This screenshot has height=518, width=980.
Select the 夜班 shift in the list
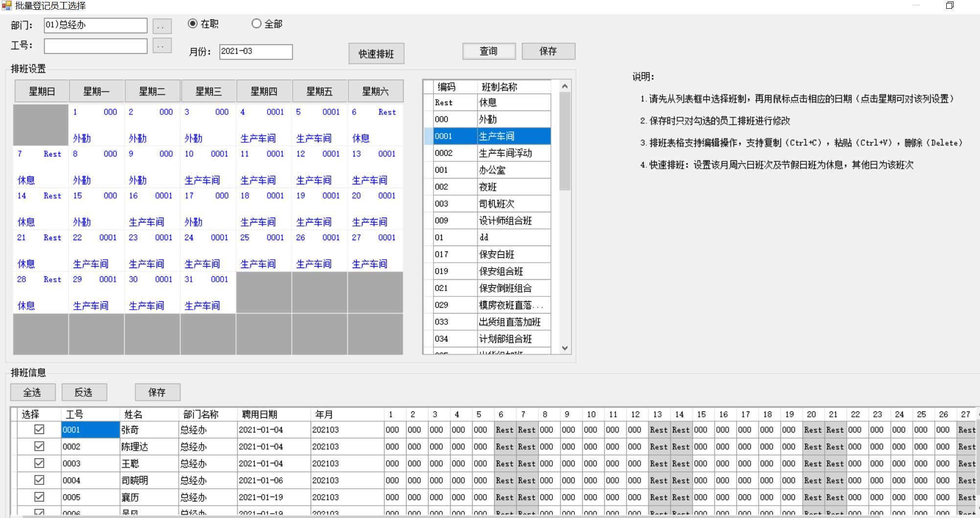point(489,187)
